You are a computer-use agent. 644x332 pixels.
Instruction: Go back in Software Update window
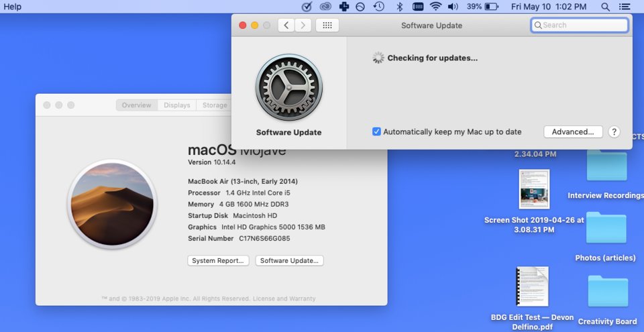click(286, 25)
